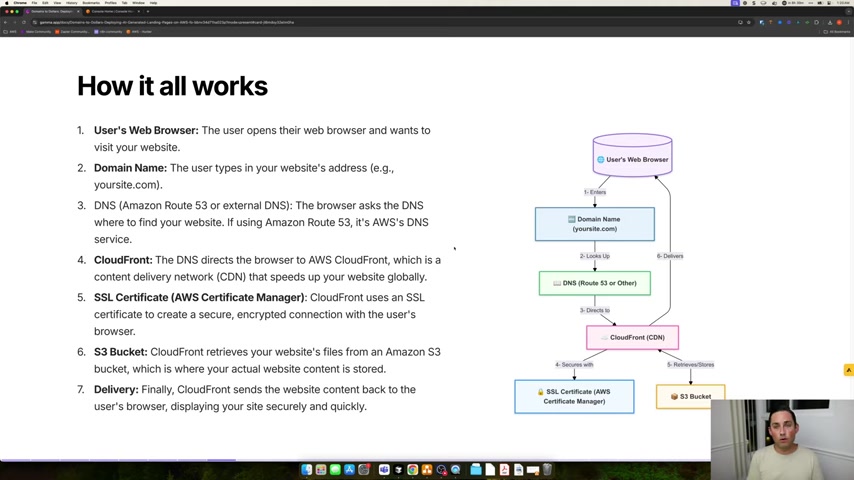Screen dimensions: 854x480
Task: Open the Apple menu
Action: 7,3
